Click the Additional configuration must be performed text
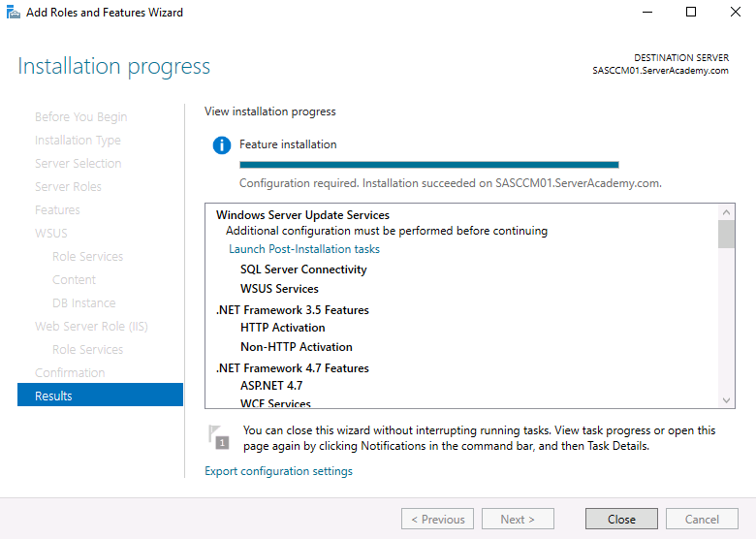The width and height of the screenshot is (756, 539). pos(387,231)
